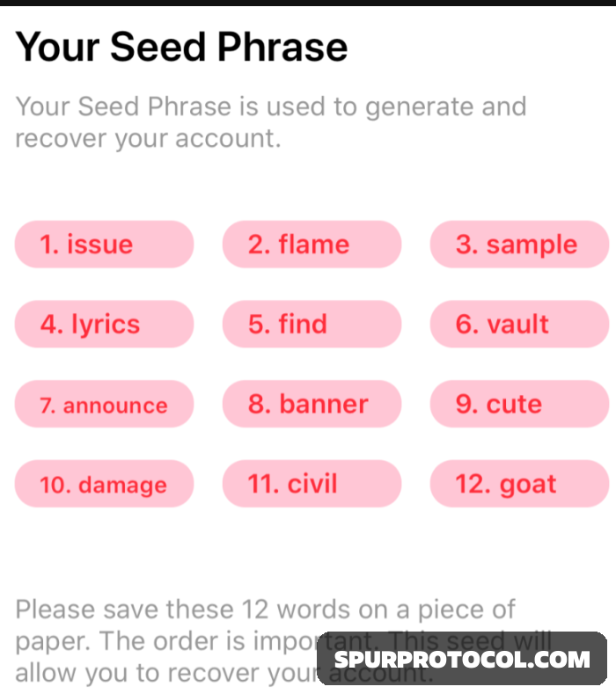Choose the fourth word "lyrics"
Viewport: 616px width, 694px height.
104,324
